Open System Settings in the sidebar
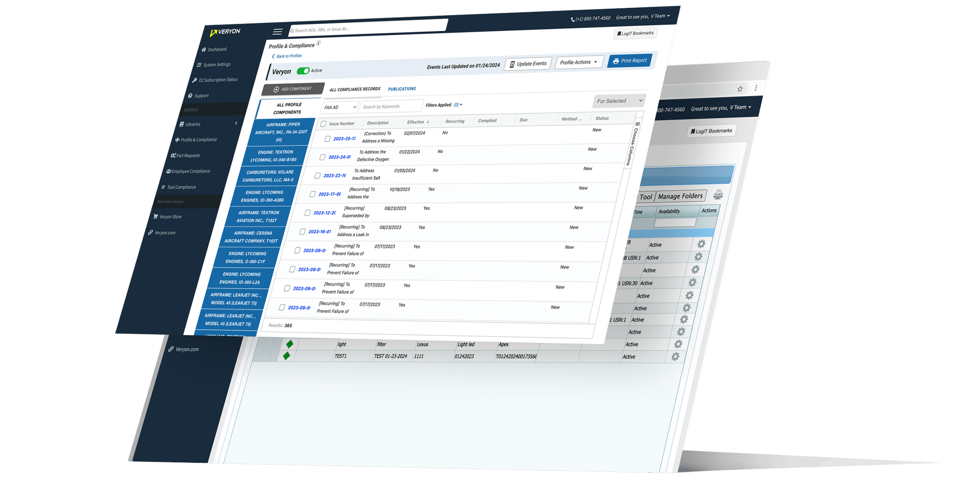Image resolution: width=980 pixels, height=482 pixels. [214, 65]
